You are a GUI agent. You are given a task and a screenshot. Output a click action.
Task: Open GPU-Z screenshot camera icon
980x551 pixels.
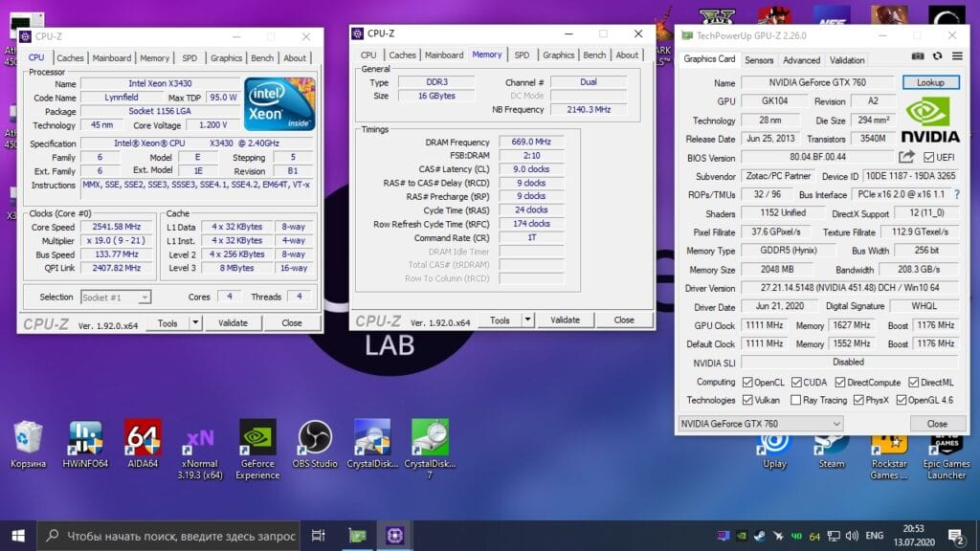(918, 56)
